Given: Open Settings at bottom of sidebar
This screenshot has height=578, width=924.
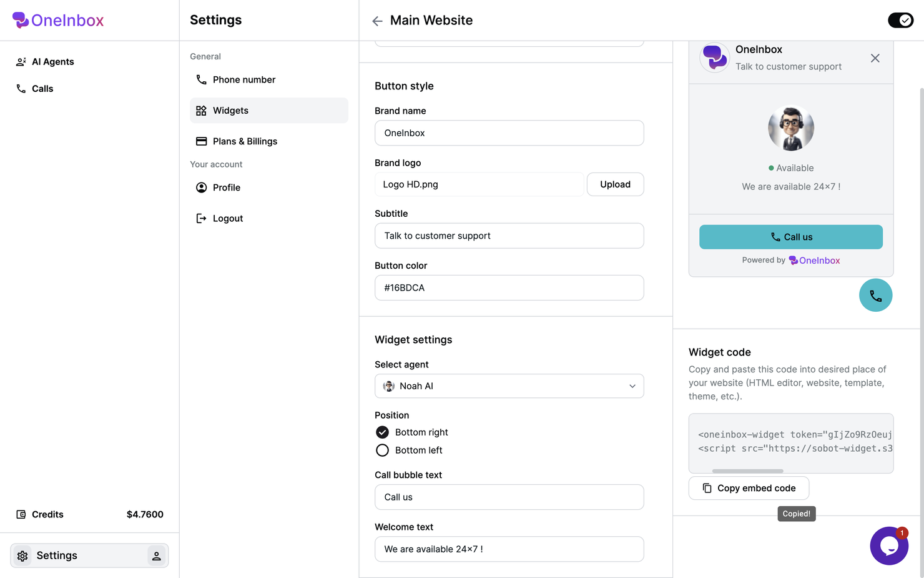Looking at the screenshot, I should coord(89,556).
